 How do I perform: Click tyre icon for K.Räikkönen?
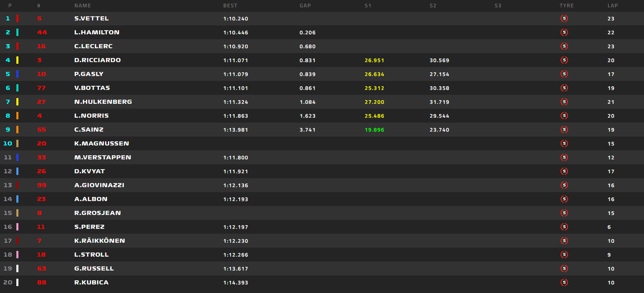click(x=564, y=241)
